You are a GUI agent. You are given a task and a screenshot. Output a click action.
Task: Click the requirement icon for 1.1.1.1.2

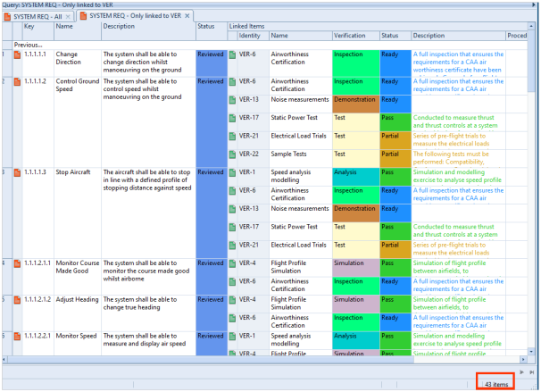[17, 82]
